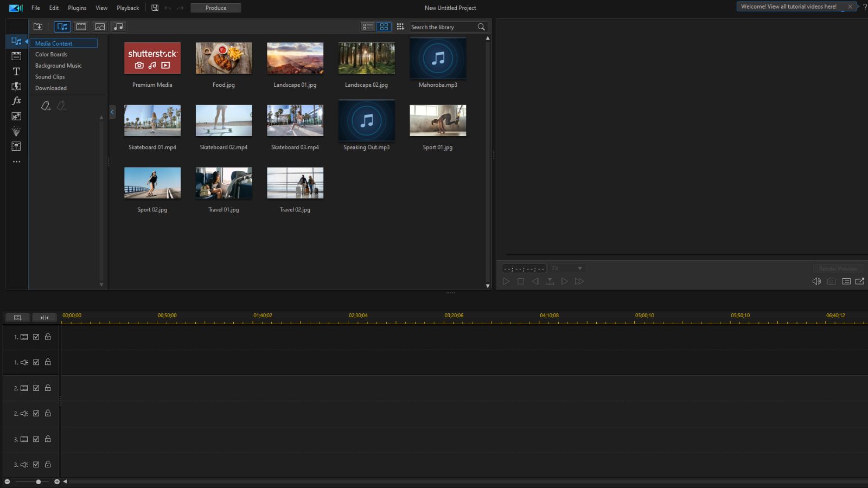Show only audio files filter icon
This screenshot has height=488, width=868.
click(118, 27)
